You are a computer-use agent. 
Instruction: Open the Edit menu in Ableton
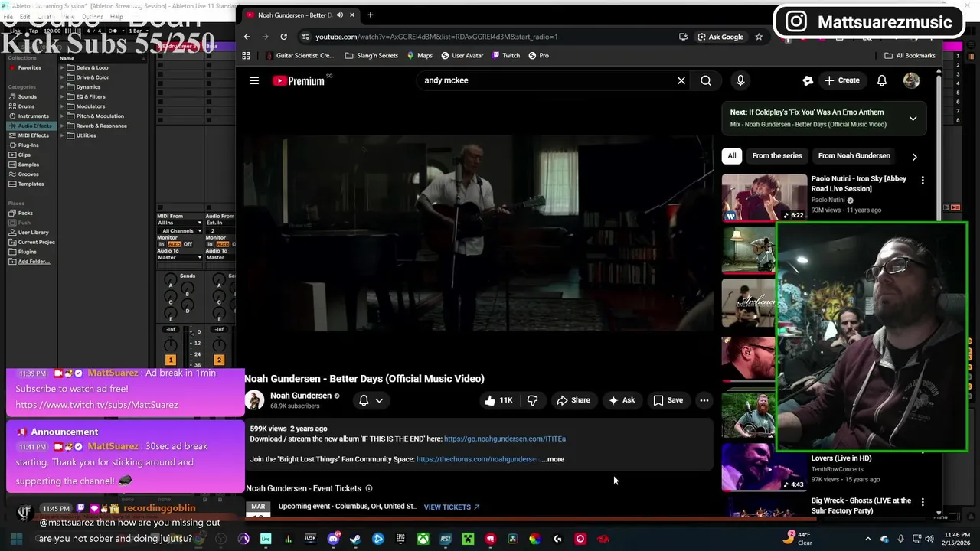click(x=25, y=16)
